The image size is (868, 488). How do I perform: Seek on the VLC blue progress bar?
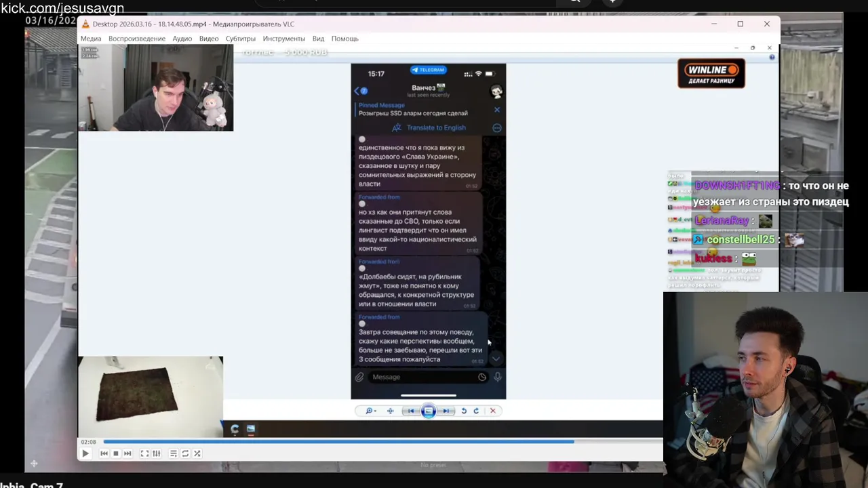click(x=382, y=442)
